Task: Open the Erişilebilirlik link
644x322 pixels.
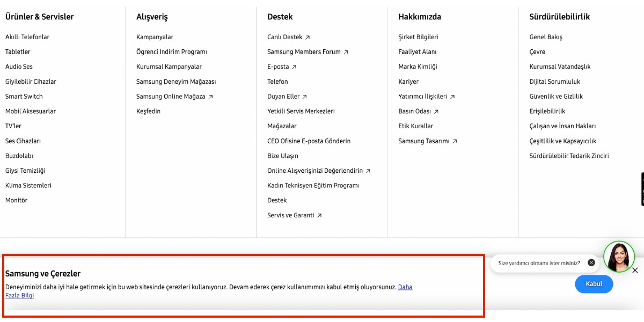Action: click(x=547, y=111)
